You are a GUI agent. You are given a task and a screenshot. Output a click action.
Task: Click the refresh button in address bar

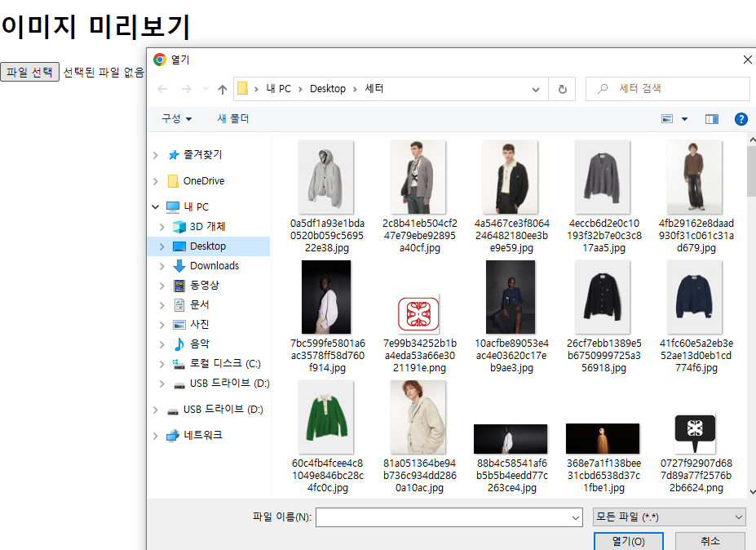pos(562,89)
